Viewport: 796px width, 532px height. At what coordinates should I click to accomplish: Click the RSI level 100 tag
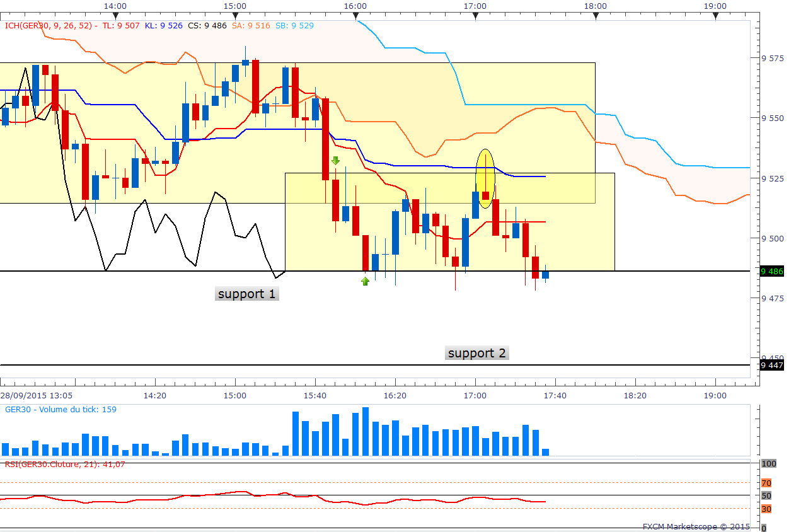coord(769,463)
